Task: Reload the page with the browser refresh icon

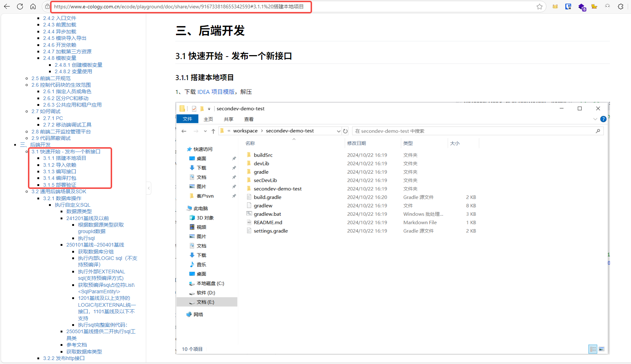Action: tap(20, 7)
